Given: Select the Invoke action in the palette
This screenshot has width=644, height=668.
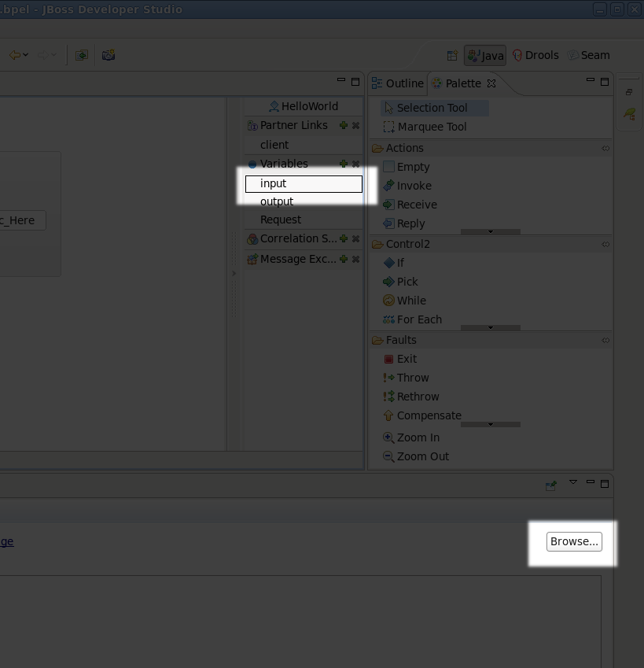Looking at the screenshot, I should click(x=413, y=186).
